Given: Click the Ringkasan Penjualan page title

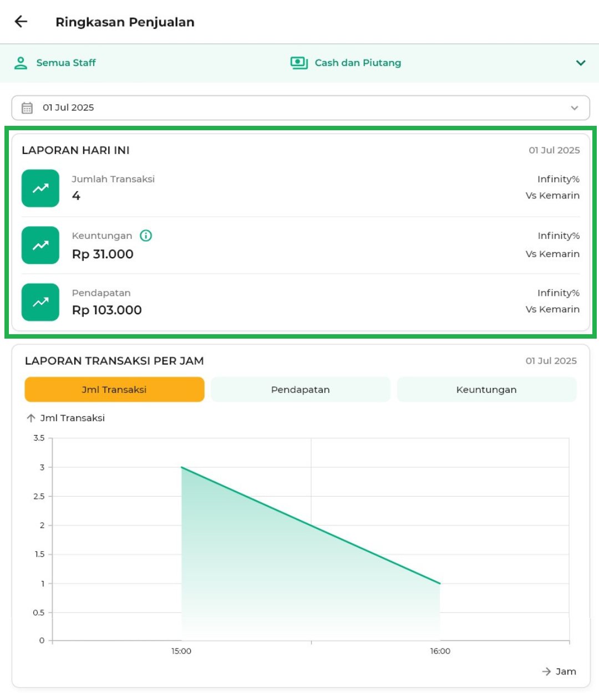Looking at the screenshot, I should (125, 22).
